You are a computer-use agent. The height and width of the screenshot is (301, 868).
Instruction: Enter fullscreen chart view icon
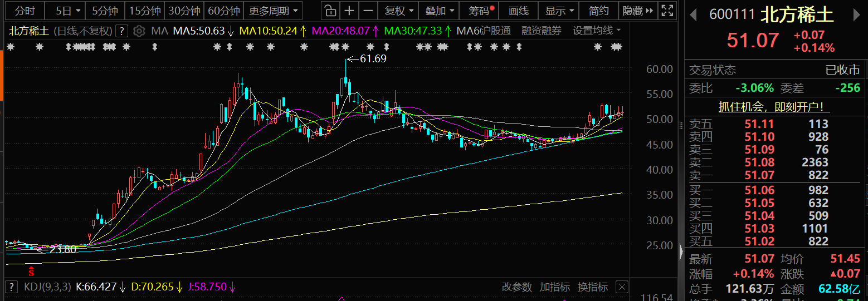[666, 11]
